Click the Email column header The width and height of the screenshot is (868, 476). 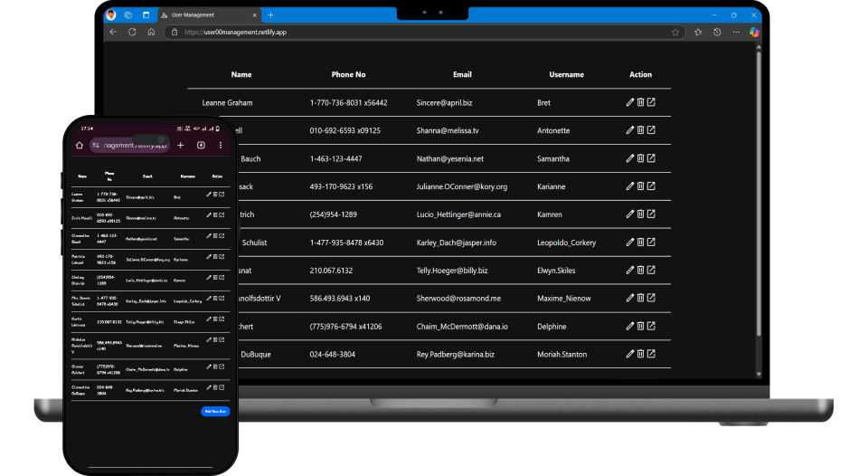pyautogui.click(x=462, y=74)
